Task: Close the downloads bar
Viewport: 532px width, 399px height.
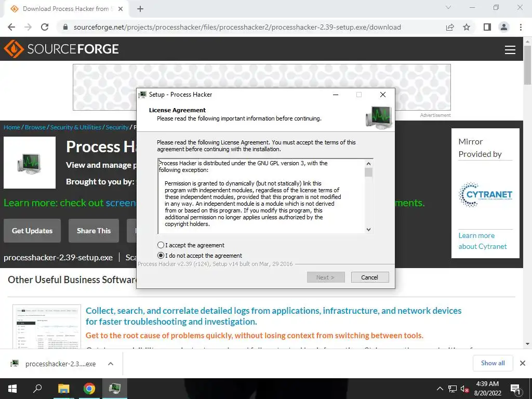Action: coord(523,363)
